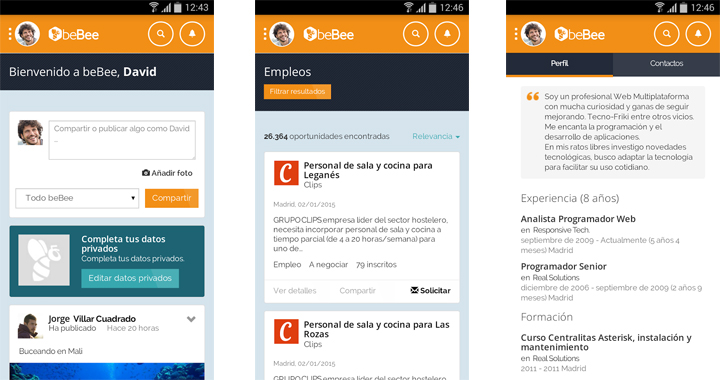
Task: Tap the bee placeholder image
Action: pyautogui.click(x=44, y=260)
